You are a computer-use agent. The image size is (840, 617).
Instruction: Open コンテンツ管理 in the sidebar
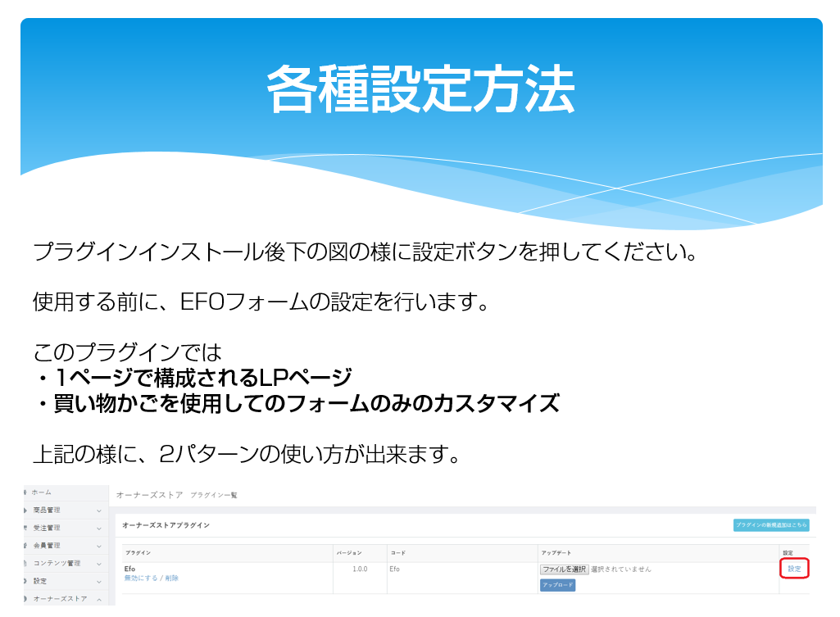(x=57, y=563)
